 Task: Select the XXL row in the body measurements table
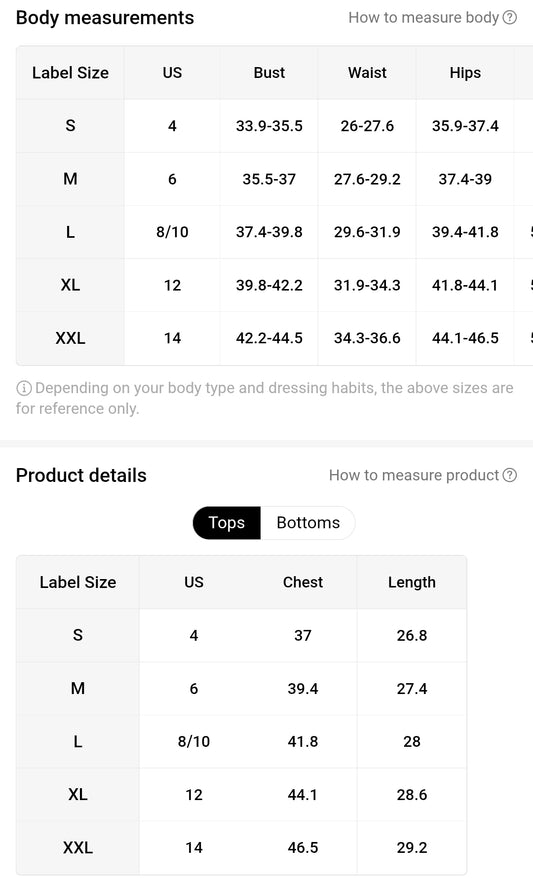coord(274,338)
